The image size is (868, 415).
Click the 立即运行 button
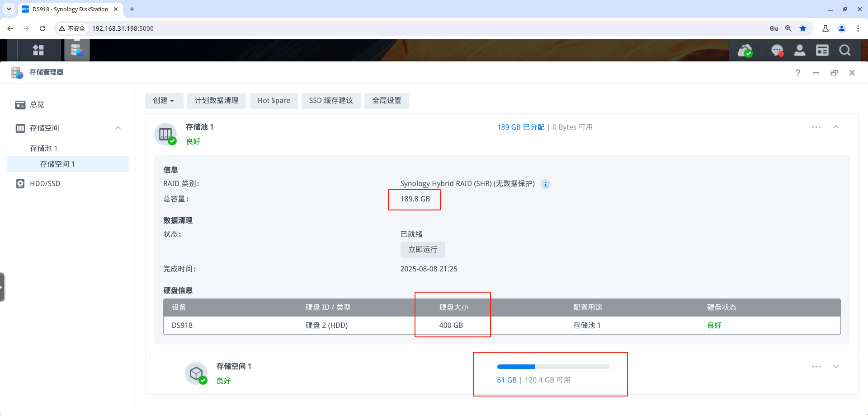[423, 250]
